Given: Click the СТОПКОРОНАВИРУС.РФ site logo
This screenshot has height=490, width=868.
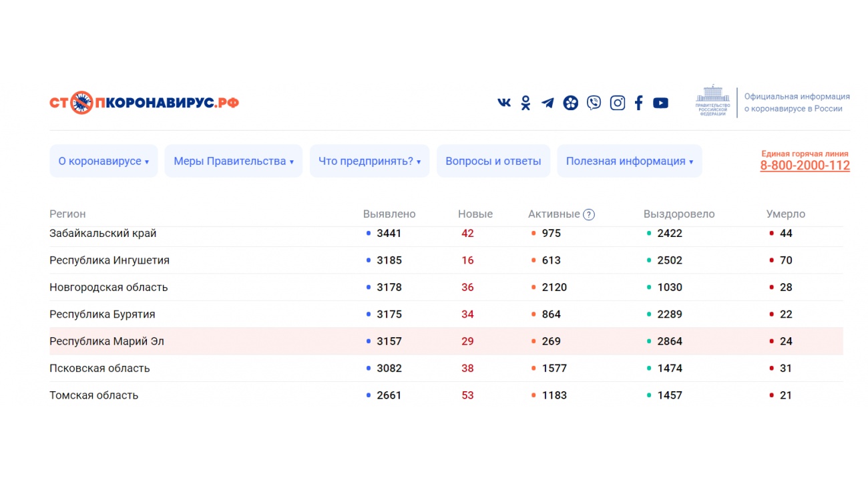Looking at the screenshot, I should [x=144, y=103].
